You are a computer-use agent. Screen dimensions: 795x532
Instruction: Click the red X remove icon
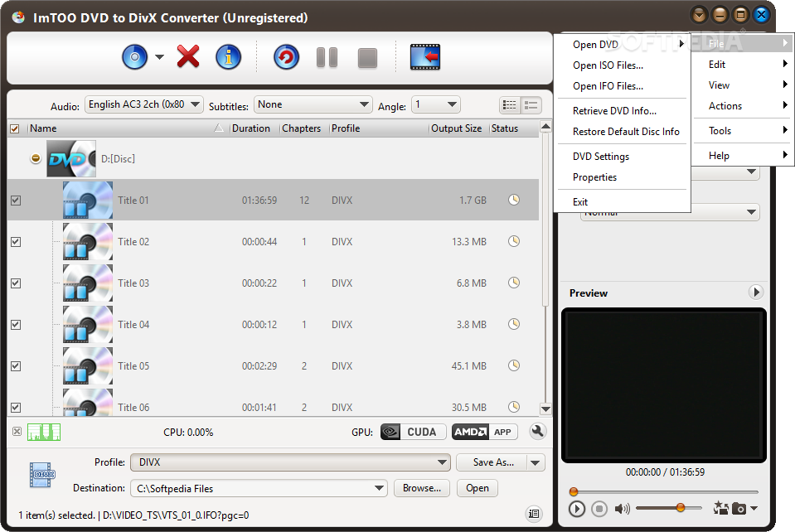[188, 56]
